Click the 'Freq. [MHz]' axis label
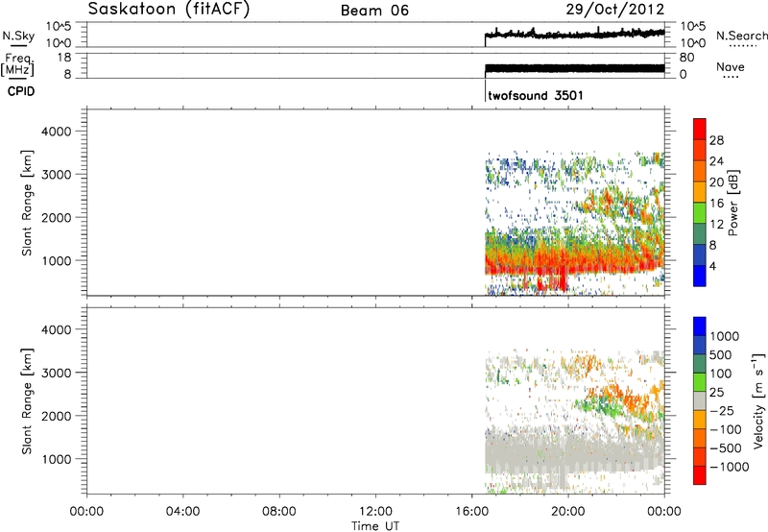The width and height of the screenshot is (768, 532). pyautogui.click(x=18, y=65)
